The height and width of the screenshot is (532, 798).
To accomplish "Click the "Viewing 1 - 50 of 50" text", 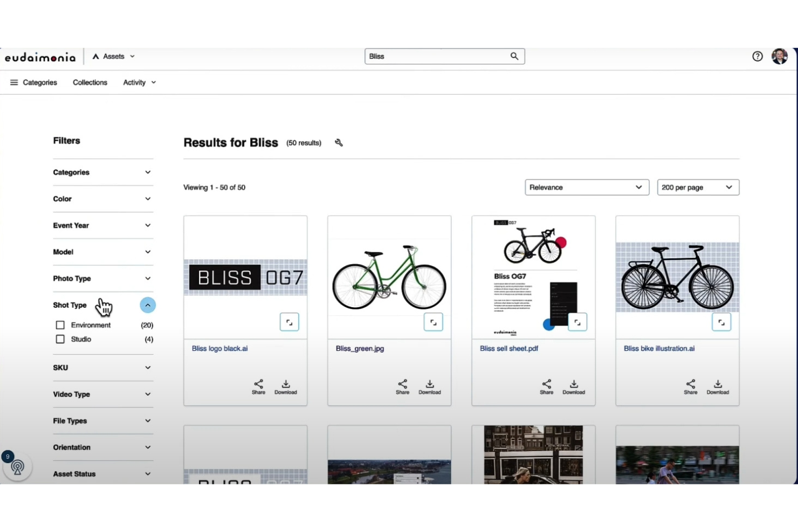I will 214,188.
